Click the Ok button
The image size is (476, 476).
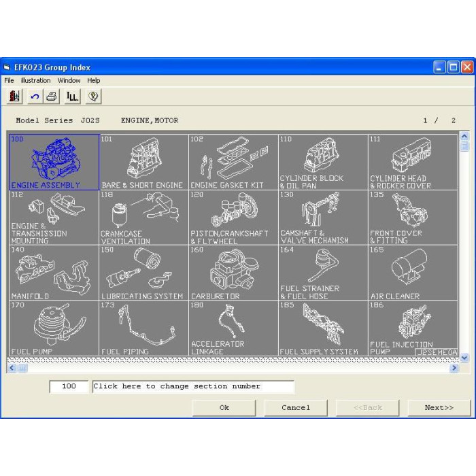[x=224, y=408]
